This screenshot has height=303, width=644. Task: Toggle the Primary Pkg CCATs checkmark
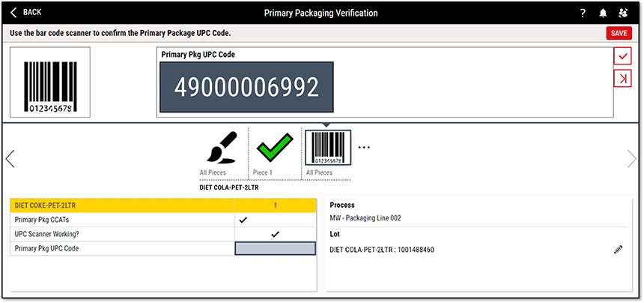click(x=243, y=220)
